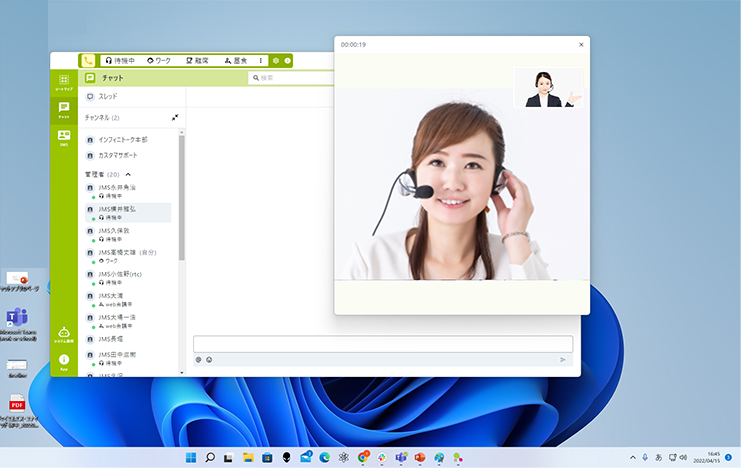
Task: Open Microsoft Edge from taskbar
Action: 325,458
